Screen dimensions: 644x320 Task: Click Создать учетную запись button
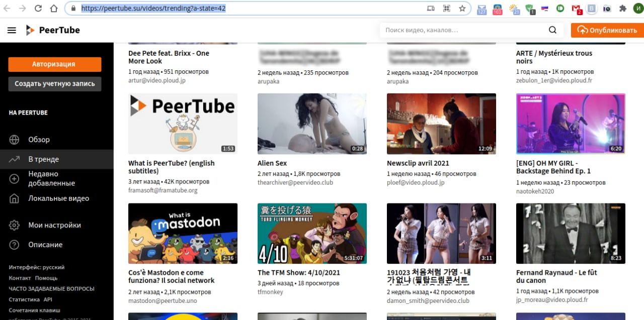tap(55, 84)
